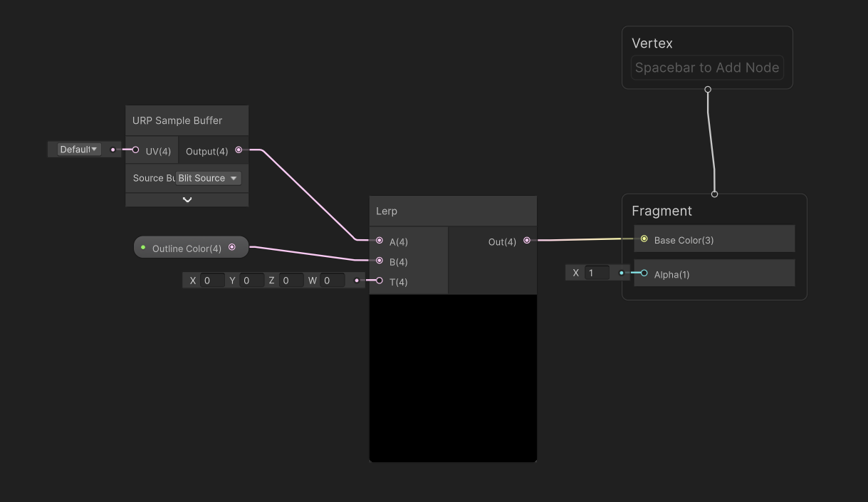Viewport: 868px width, 502px height.
Task: Select the Outline Color(4) property node
Action: 185,248
